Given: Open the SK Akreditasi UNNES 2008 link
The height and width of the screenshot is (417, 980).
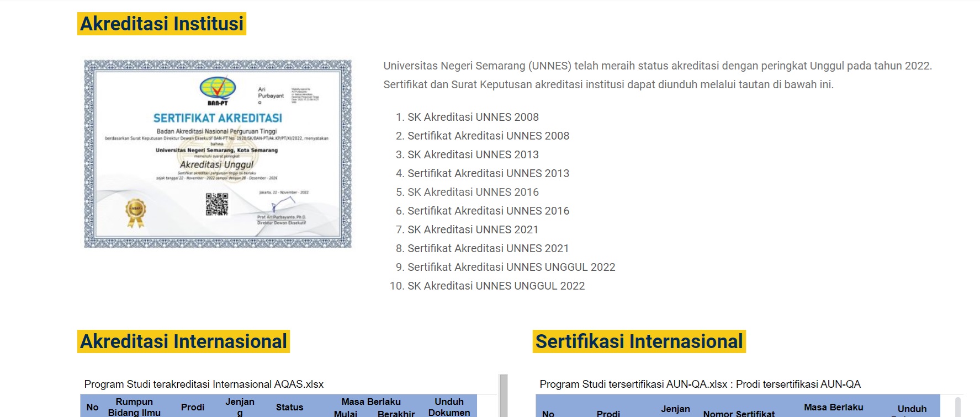Looking at the screenshot, I should point(473,117).
